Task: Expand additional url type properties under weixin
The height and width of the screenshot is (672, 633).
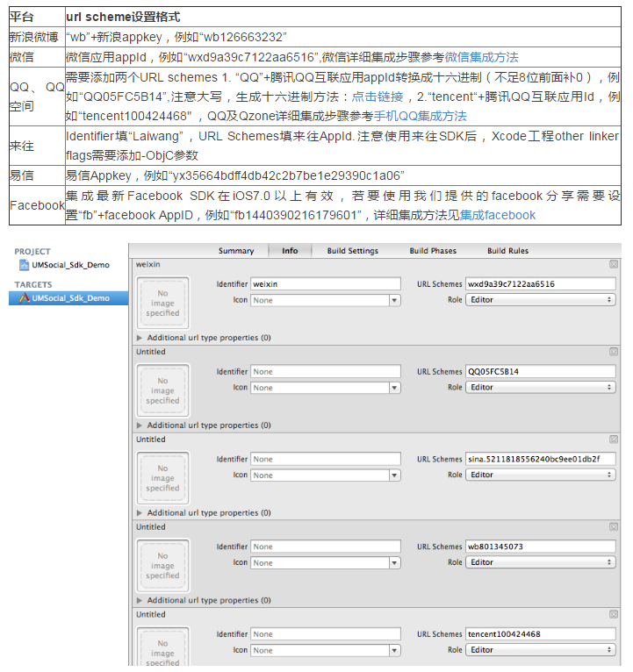Action: [x=141, y=338]
